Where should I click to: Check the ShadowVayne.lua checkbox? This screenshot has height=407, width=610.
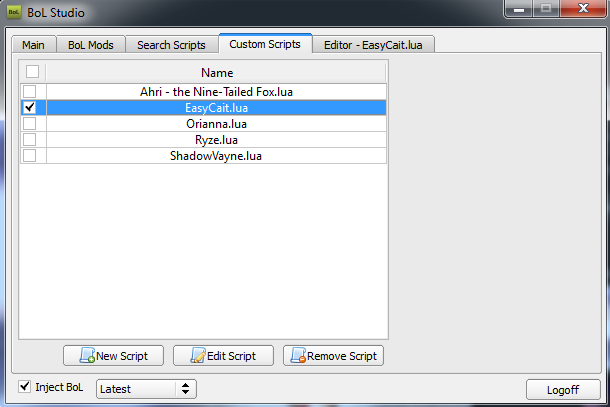[x=30, y=155]
